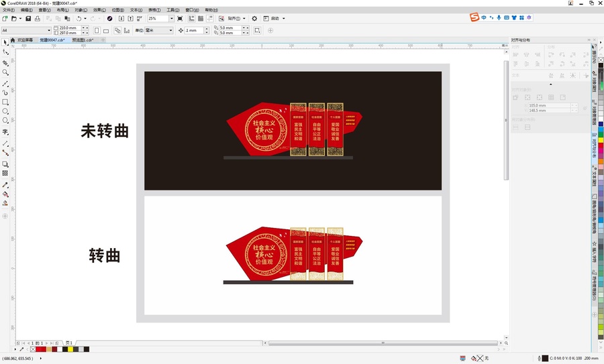604x364 pixels.
Task: Open the units (毫米) dropdown
Action: click(170, 30)
